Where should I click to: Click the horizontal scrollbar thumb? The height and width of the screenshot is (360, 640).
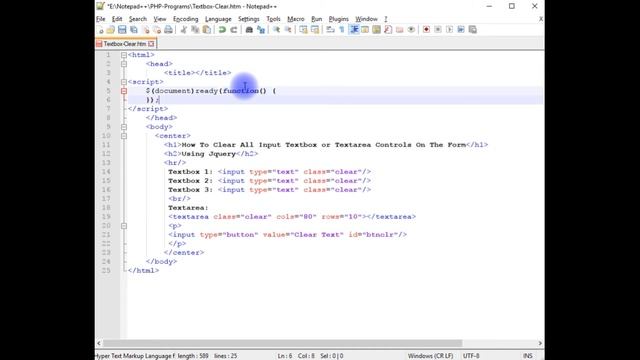click(282, 343)
